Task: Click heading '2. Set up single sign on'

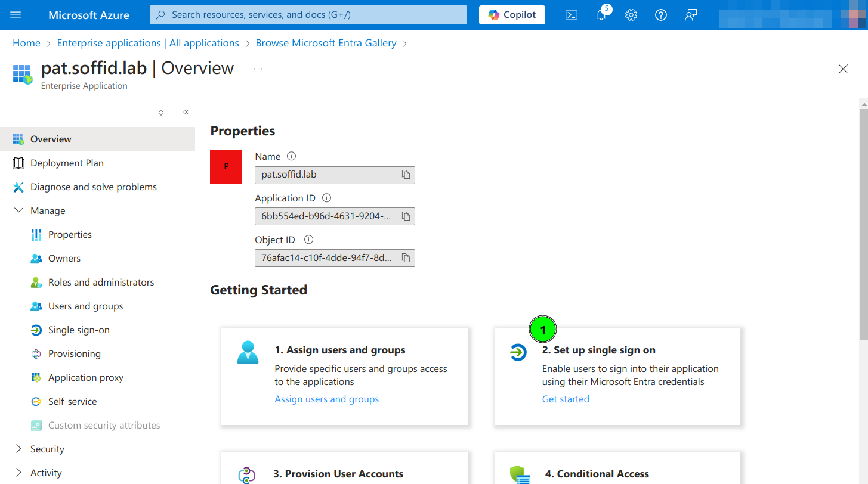Action: pyautogui.click(x=599, y=350)
